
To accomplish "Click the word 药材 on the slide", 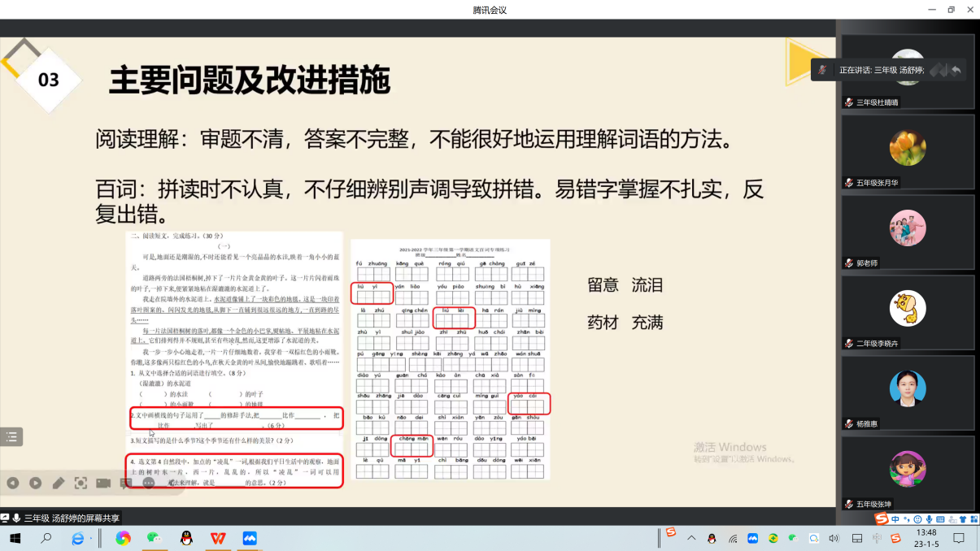I will [603, 323].
